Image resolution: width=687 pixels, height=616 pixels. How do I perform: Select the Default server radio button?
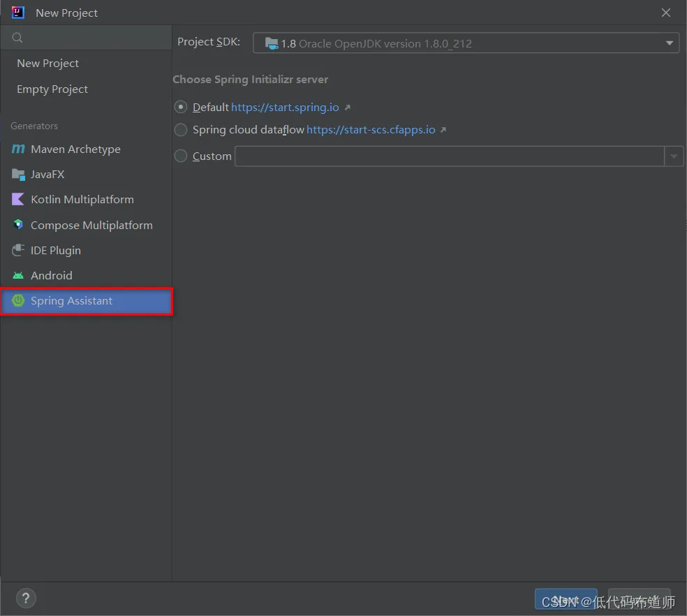181,108
